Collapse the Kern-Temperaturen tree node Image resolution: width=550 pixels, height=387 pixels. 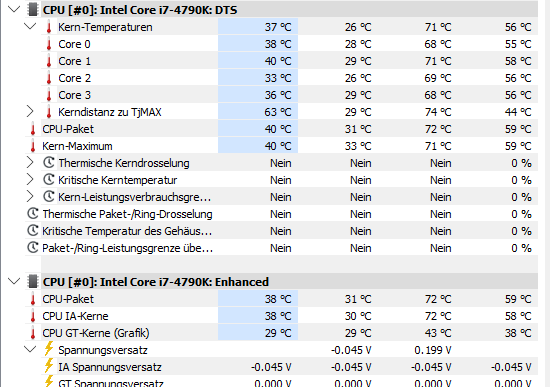click(x=30, y=26)
